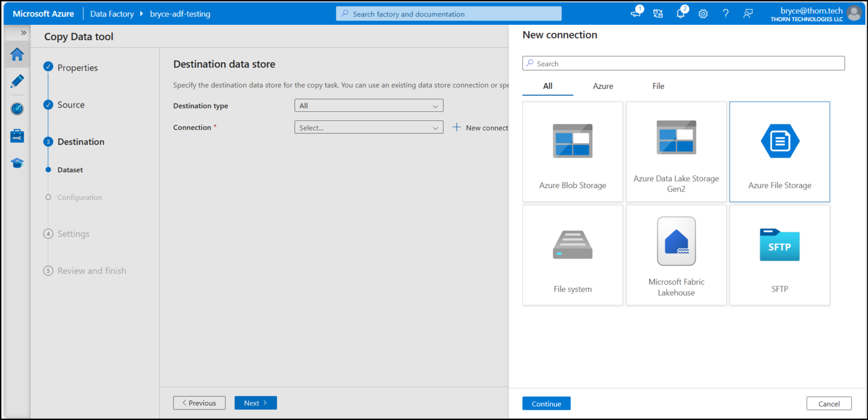
Task: Open the Monitor gauge icon in sidebar
Action: 16,109
